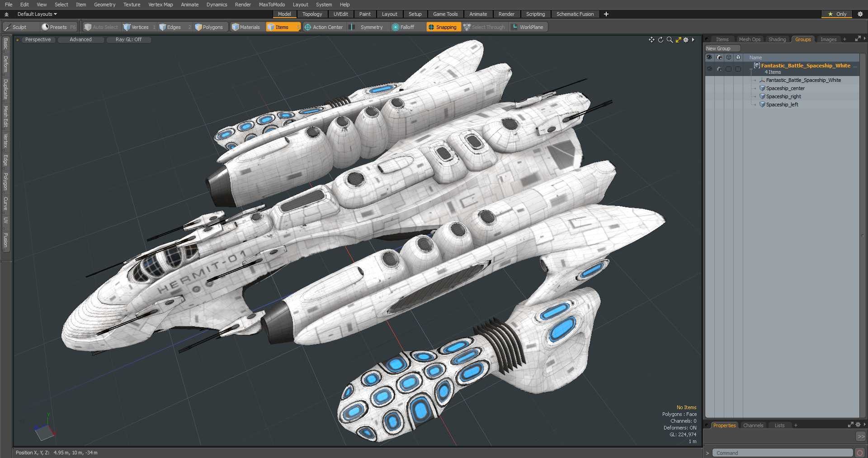This screenshot has height=458, width=868.
Task: Open Properties panel settings gear icon
Action: (858, 425)
